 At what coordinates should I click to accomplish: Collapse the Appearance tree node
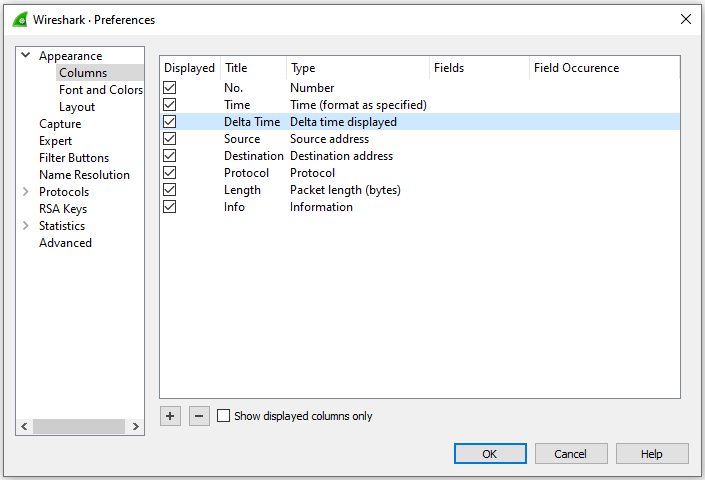[x=26, y=55]
